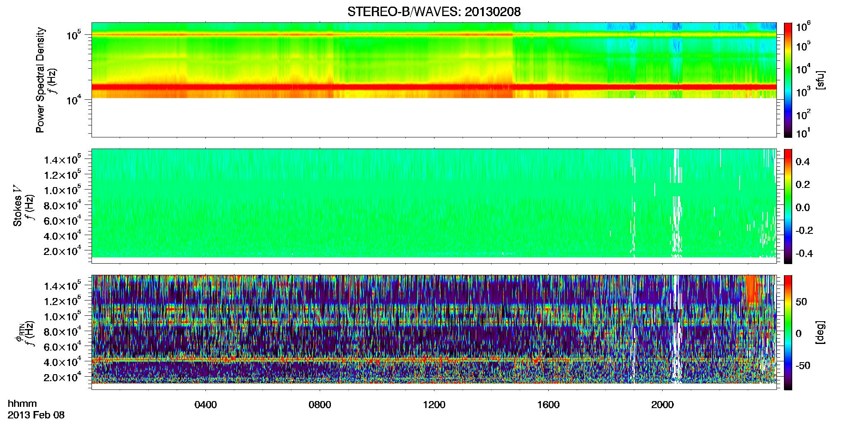Click the Power Spectral Density axis label
Viewport: 868px width, 447px height.
[x=40, y=80]
